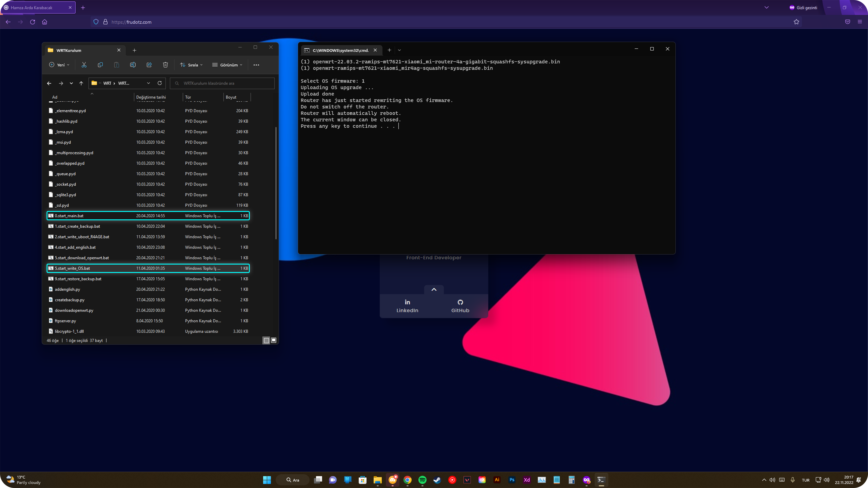Image resolution: width=868 pixels, height=488 pixels.
Task: Click the Rename icon in Explorer toolbar
Action: (x=133, y=65)
